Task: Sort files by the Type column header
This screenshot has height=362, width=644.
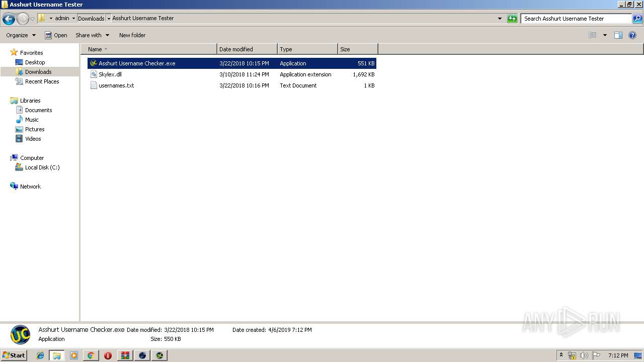Action: pos(307,49)
